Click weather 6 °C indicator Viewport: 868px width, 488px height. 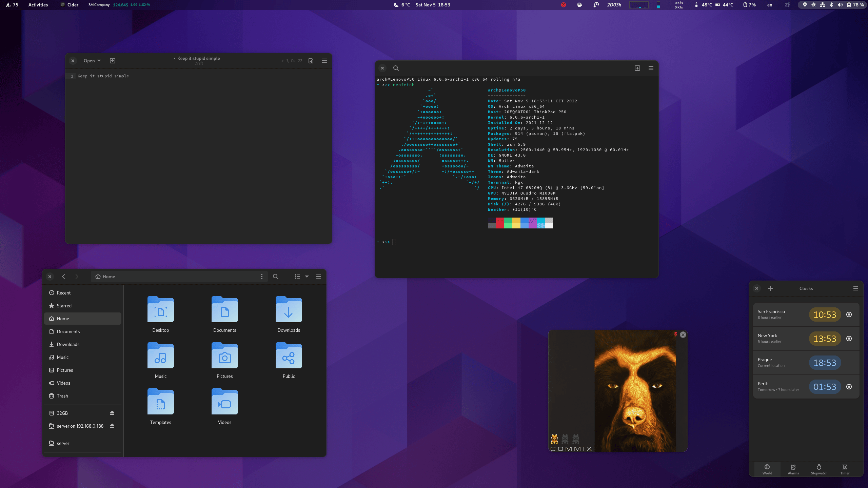402,5
